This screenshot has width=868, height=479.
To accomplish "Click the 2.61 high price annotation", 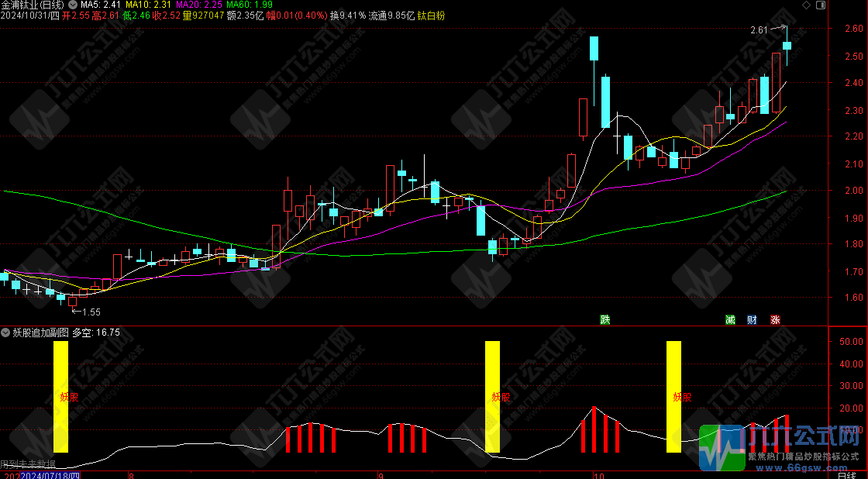I will pos(759,30).
